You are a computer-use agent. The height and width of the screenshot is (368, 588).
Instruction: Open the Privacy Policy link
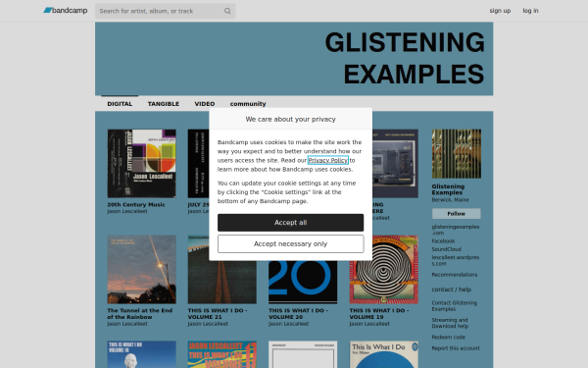[328, 160]
